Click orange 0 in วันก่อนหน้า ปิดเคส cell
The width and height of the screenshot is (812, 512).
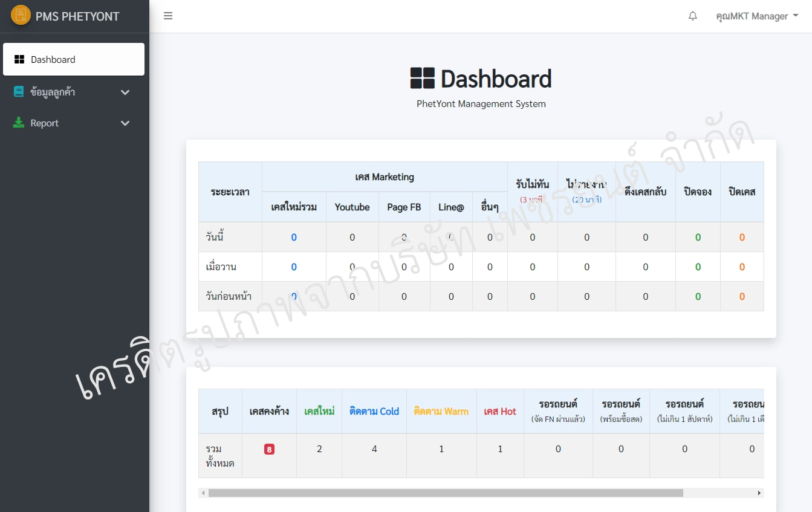pyautogui.click(x=742, y=297)
